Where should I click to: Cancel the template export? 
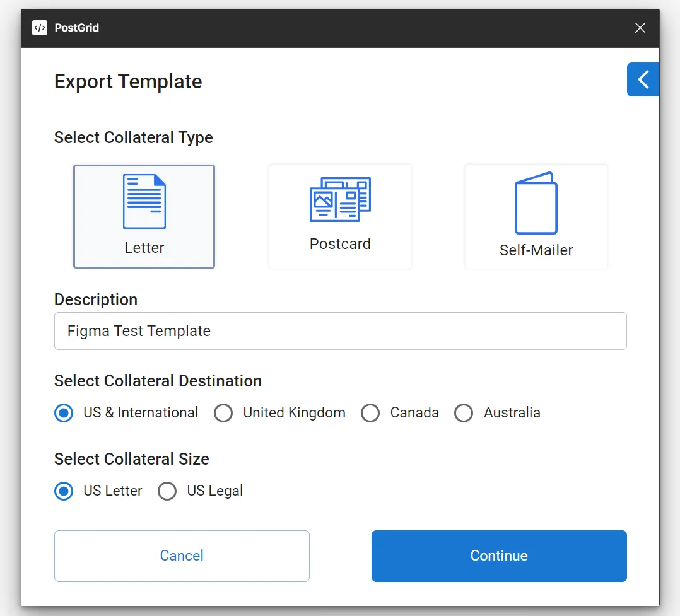182,555
